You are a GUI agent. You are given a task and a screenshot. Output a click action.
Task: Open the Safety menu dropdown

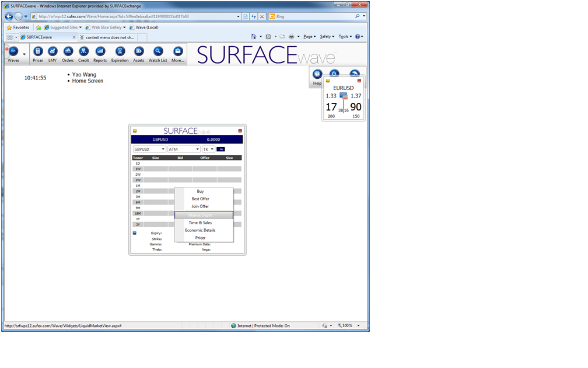327,37
